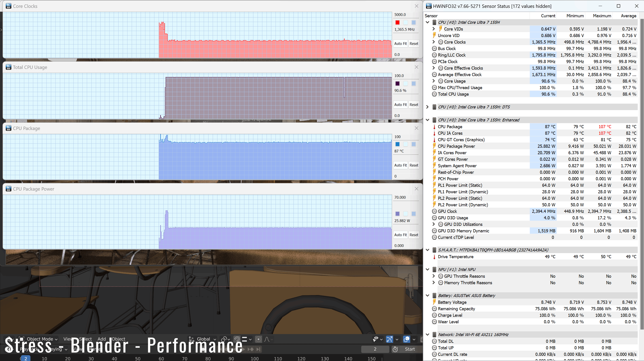Screen dimensions: 644x361
Task: Click Auto Fit in Total CPU Usage graph
Action: tap(401, 105)
